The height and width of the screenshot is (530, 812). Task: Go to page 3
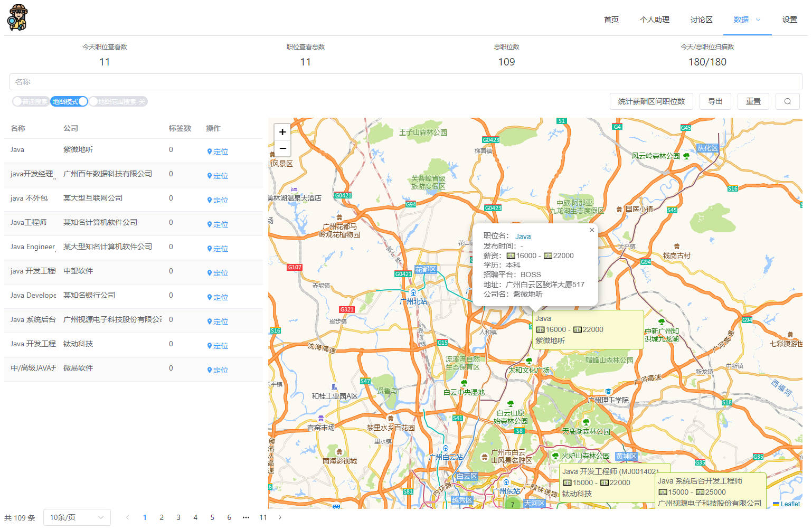pyautogui.click(x=178, y=517)
